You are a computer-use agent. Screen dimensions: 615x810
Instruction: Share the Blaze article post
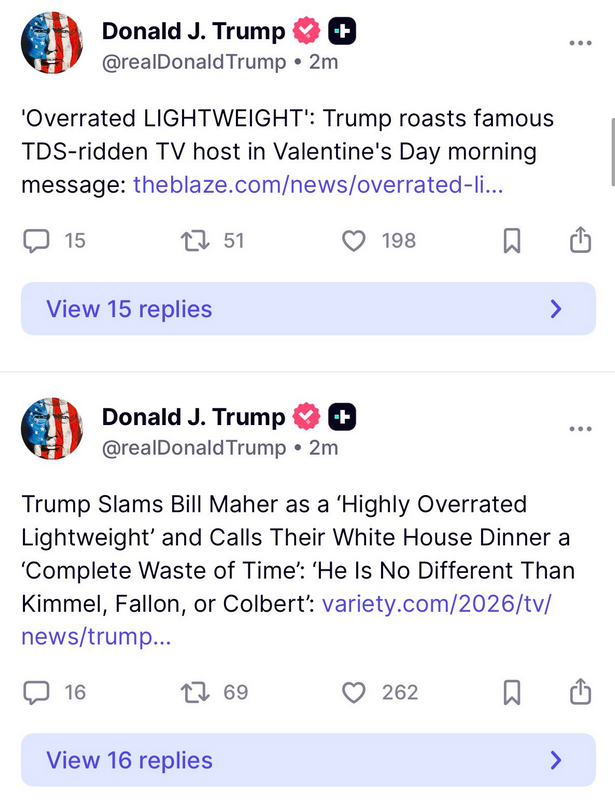point(580,241)
